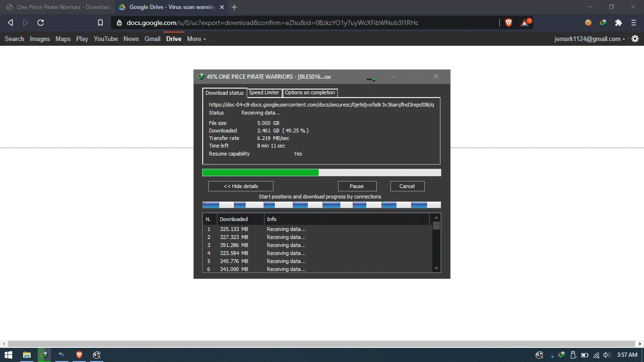The width and height of the screenshot is (644, 362).
Task: Open the Extensions puzzle-piece menu
Action: pyautogui.click(x=619, y=23)
